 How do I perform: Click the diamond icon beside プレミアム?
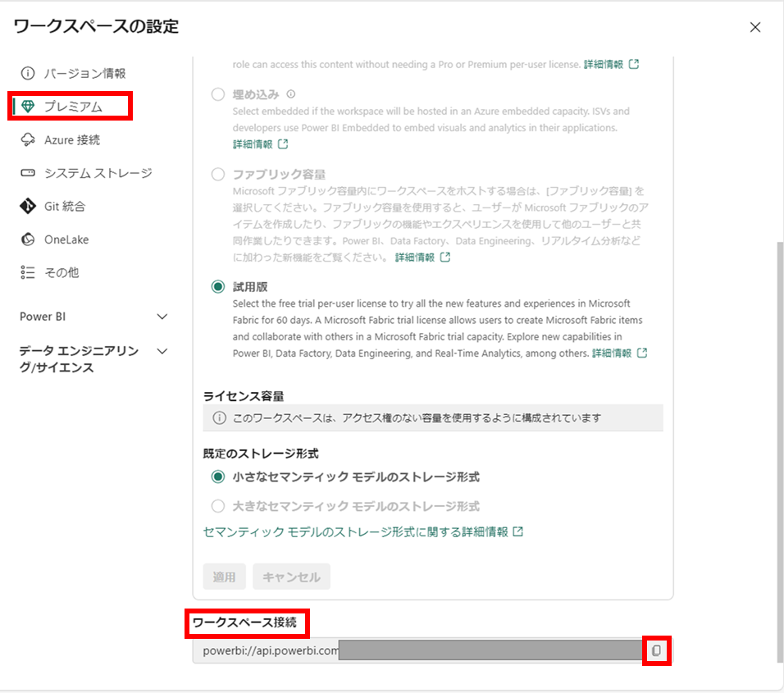[x=28, y=107]
